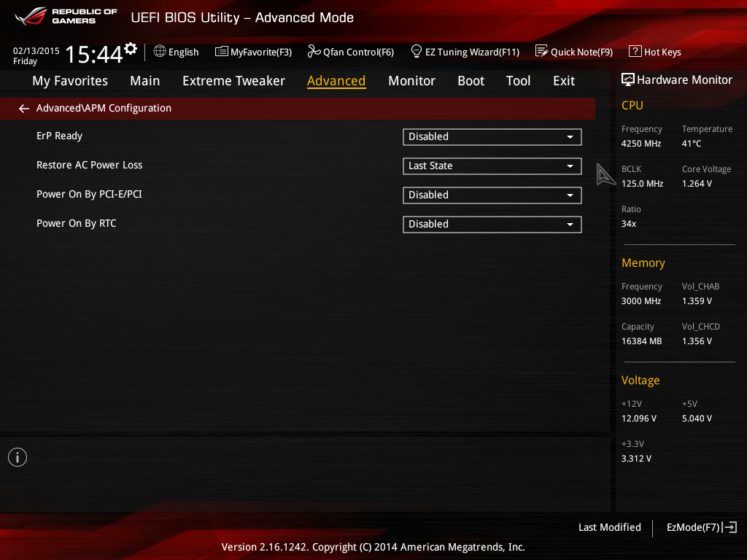This screenshot has height=560, width=747.
Task: Switch to EzMode(F7)
Action: tap(693, 527)
